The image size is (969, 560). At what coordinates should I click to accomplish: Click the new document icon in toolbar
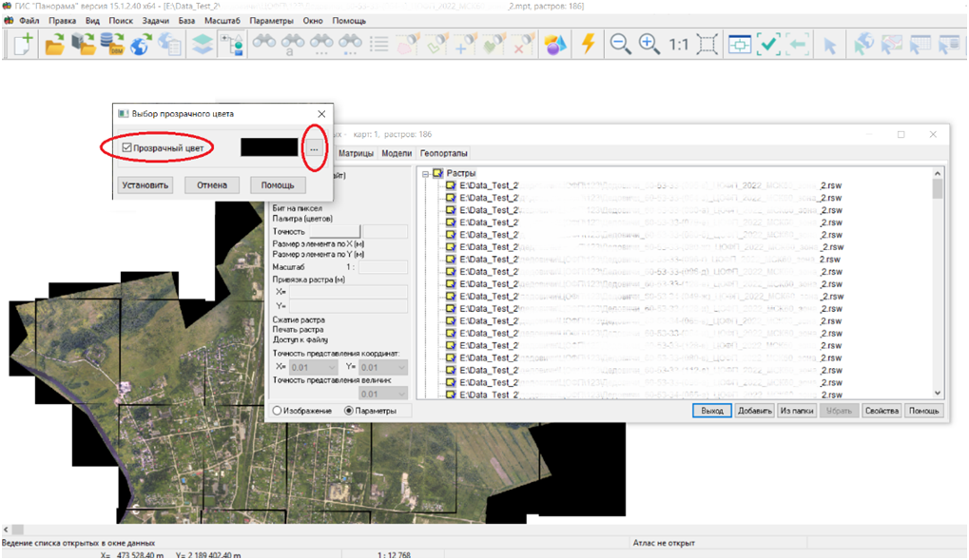[x=21, y=44]
